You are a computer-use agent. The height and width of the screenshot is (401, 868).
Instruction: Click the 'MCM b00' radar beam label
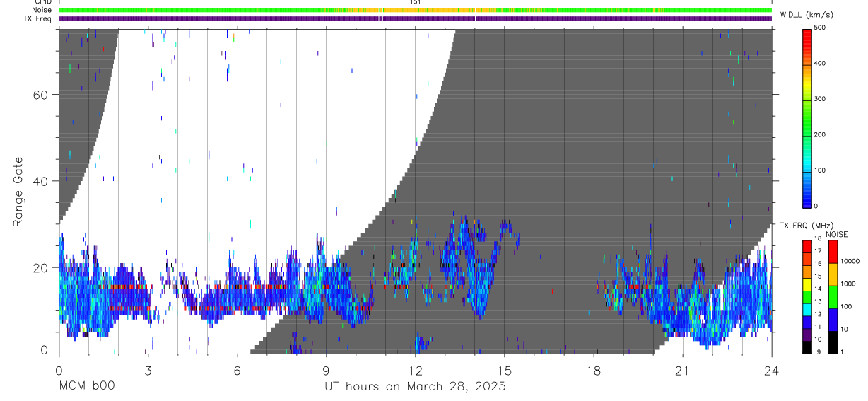click(86, 386)
